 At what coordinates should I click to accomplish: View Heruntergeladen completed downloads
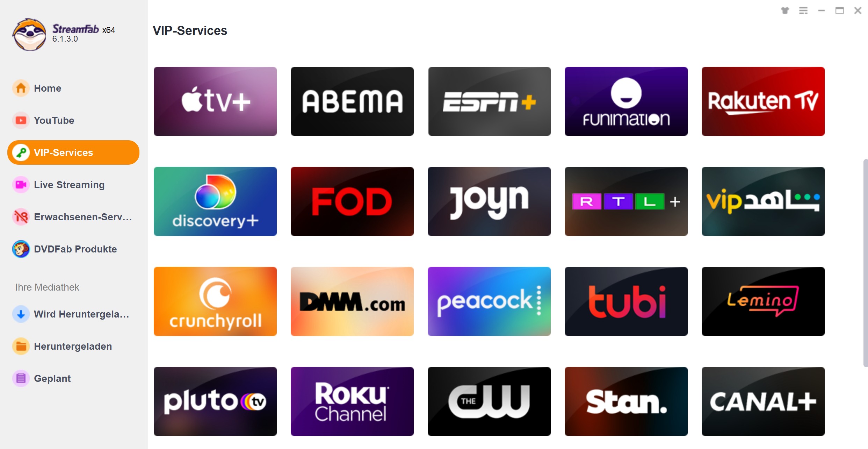(73, 347)
